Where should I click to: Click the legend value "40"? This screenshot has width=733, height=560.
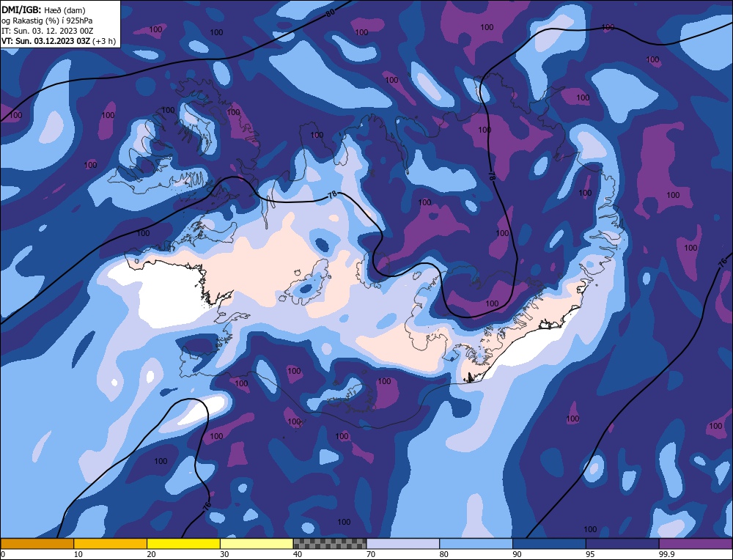(x=298, y=554)
